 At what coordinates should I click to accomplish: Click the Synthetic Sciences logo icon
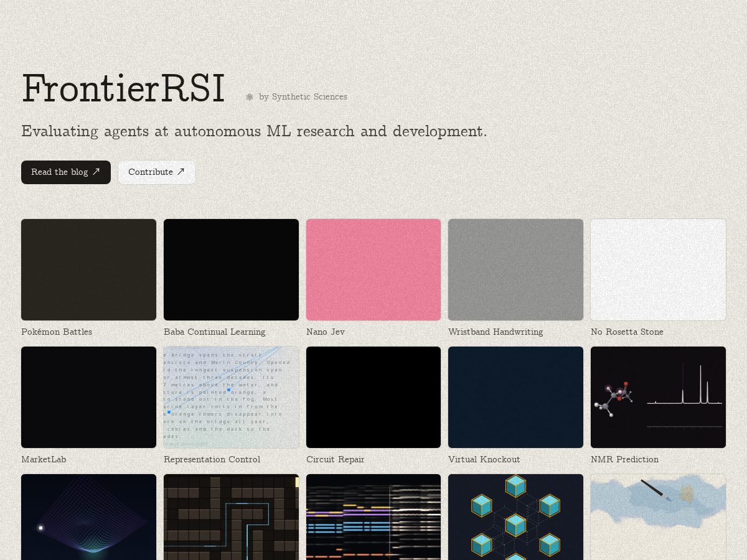[250, 97]
